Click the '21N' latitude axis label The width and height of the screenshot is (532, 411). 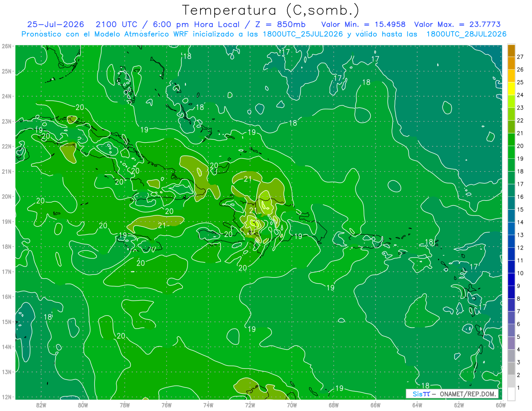[x=6, y=171]
